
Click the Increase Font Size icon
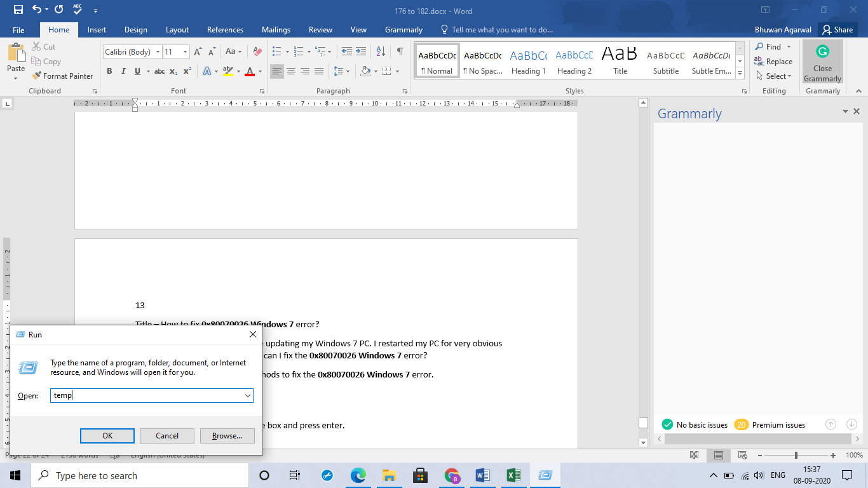click(x=198, y=51)
